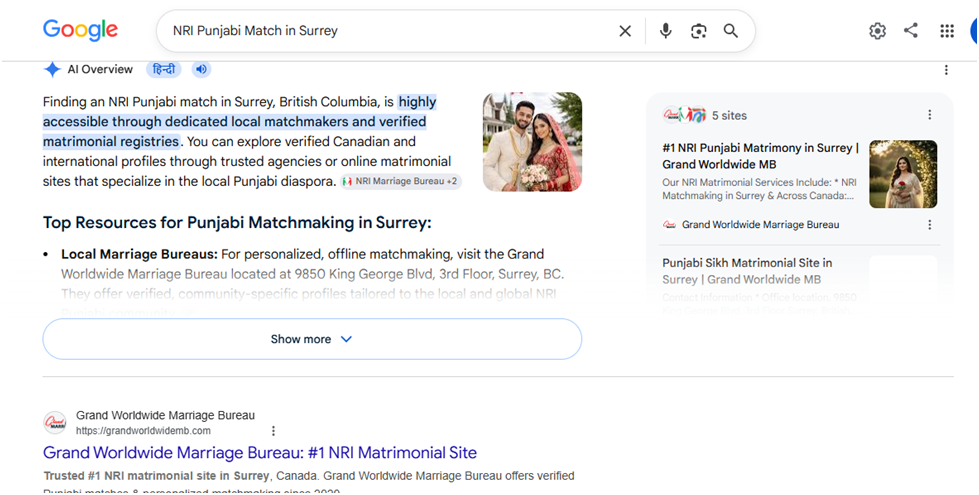Click the 5 sites source icons cluster
This screenshot has width=979, height=495.
684,115
